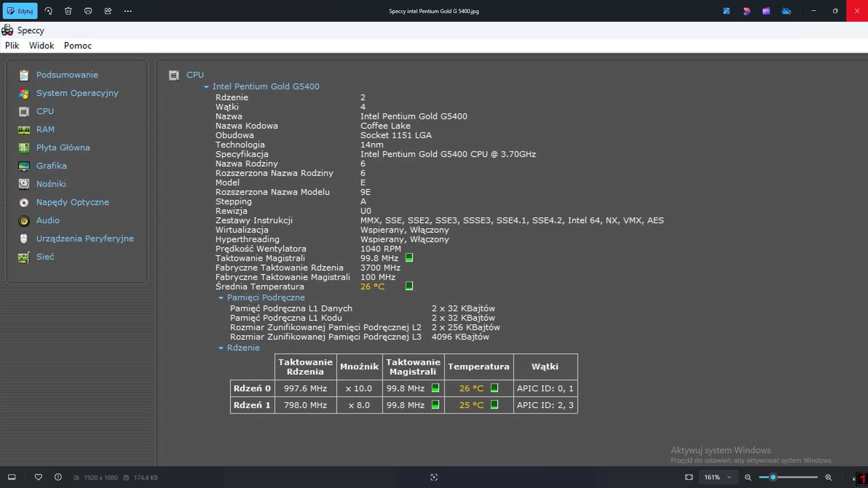Add image to favorites with heart icon
The height and width of the screenshot is (488, 868).
click(x=38, y=477)
